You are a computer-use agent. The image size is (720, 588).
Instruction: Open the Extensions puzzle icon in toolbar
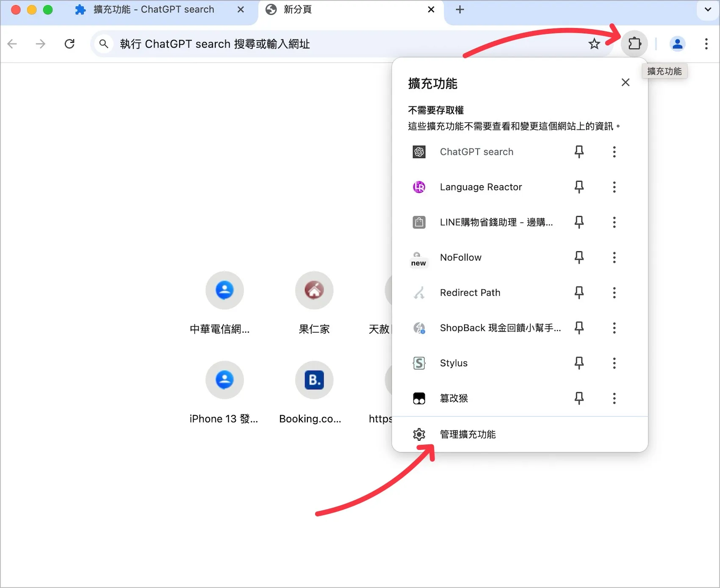(634, 44)
